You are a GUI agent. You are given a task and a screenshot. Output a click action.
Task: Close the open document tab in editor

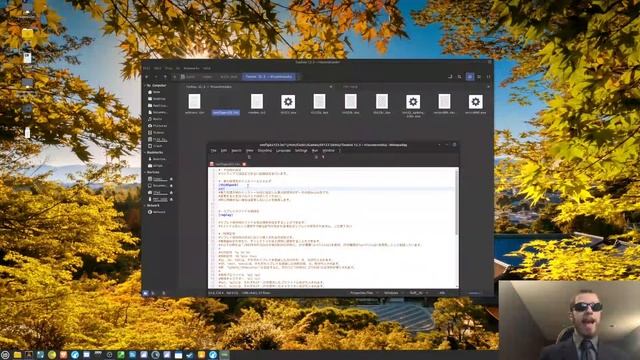(244, 164)
